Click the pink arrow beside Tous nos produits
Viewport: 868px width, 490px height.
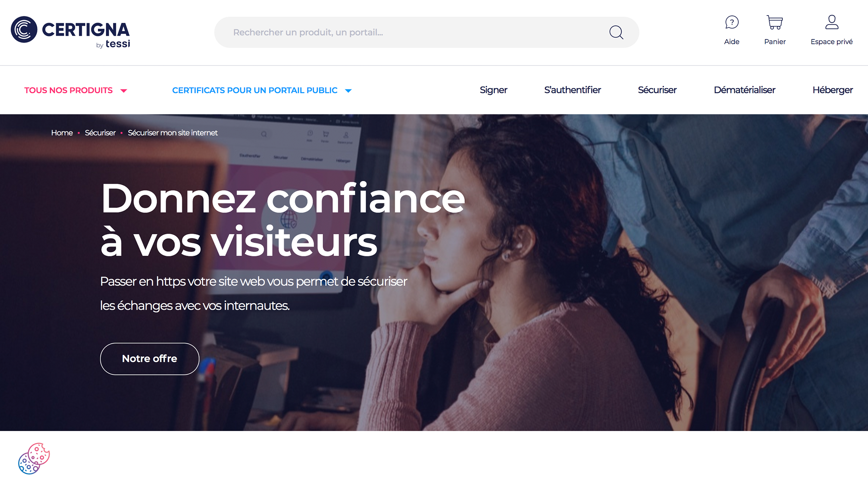click(124, 91)
